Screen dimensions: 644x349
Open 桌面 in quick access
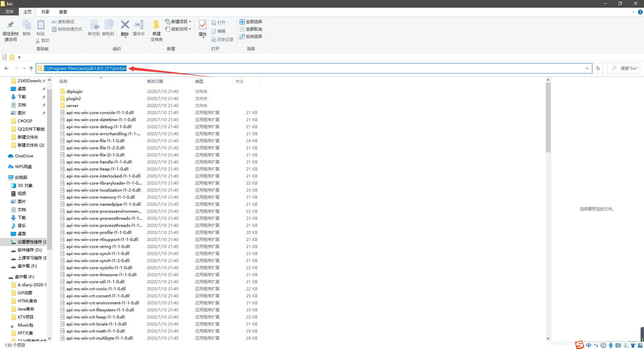pos(22,89)
